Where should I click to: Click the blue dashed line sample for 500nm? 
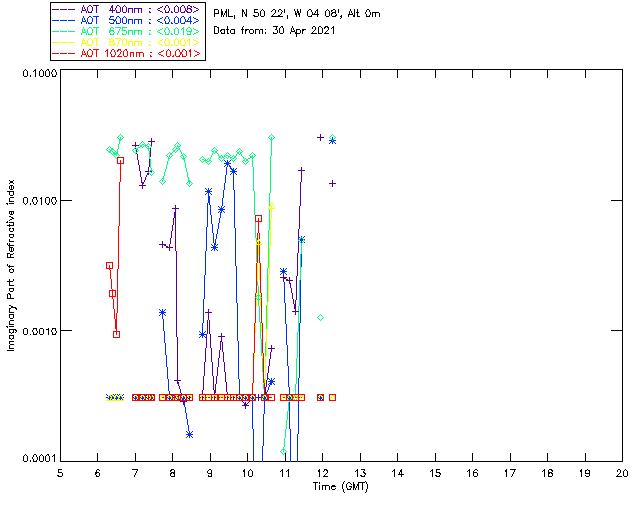pos(64,20)
